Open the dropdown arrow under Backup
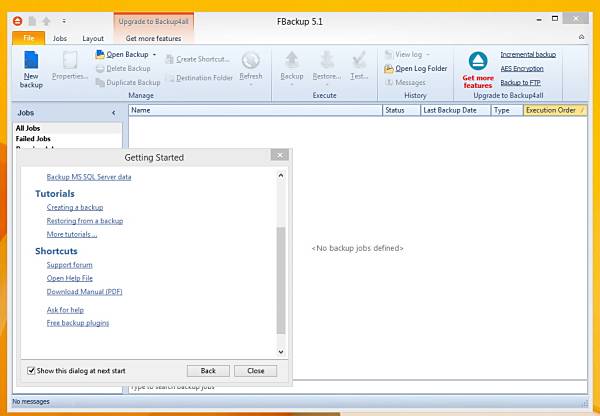Image resolution: width=600 pixels, height=416 pixels. point(292,84)
